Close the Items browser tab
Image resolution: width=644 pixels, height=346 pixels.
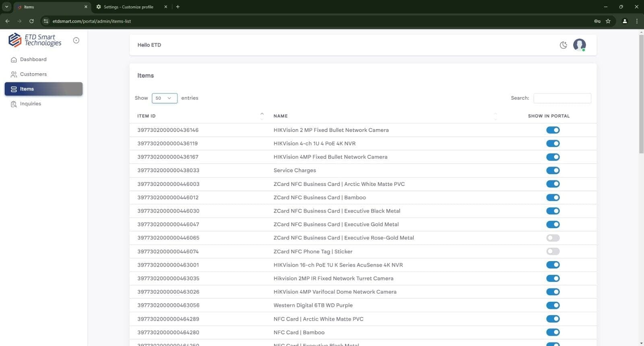(x=86, y=7)
